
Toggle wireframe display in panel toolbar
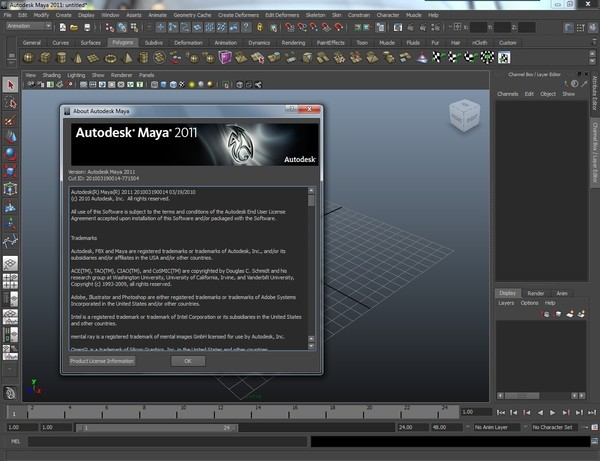(154, 85)
